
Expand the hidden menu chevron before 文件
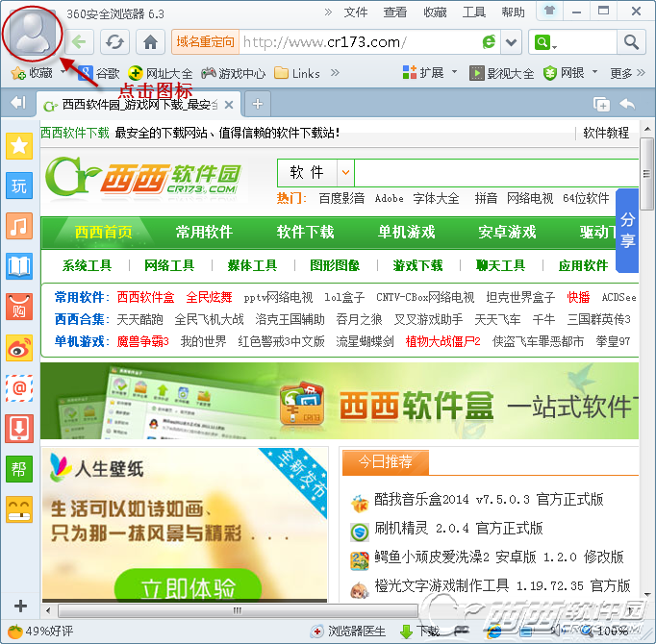pyautogui.click(x=328, y=12)
